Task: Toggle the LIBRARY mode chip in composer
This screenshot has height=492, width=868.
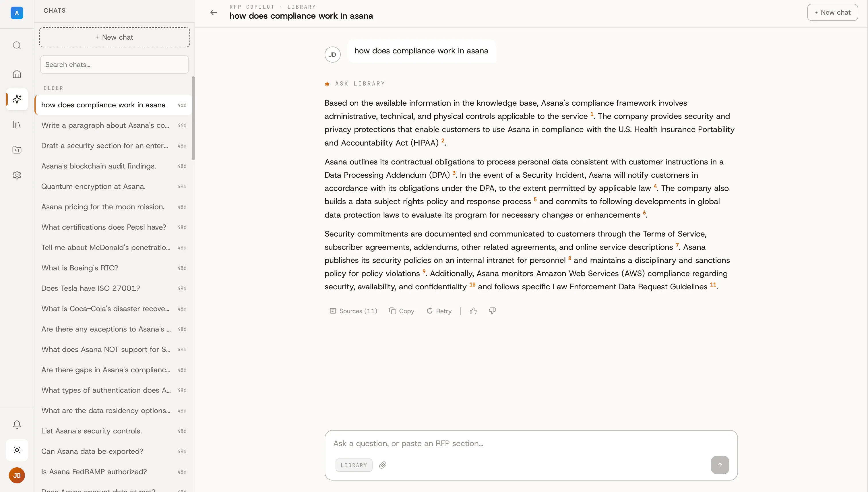Action: [x=354, y=465]
